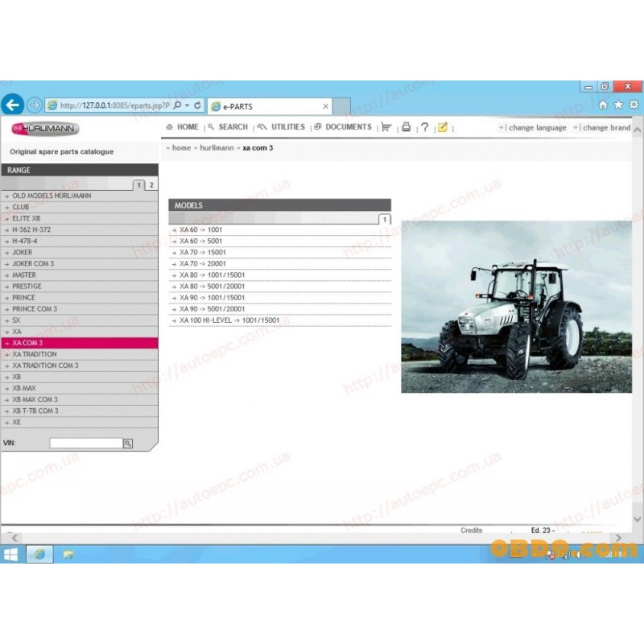
Task: Click the address bar search magnifier
Action: point(177,105)
